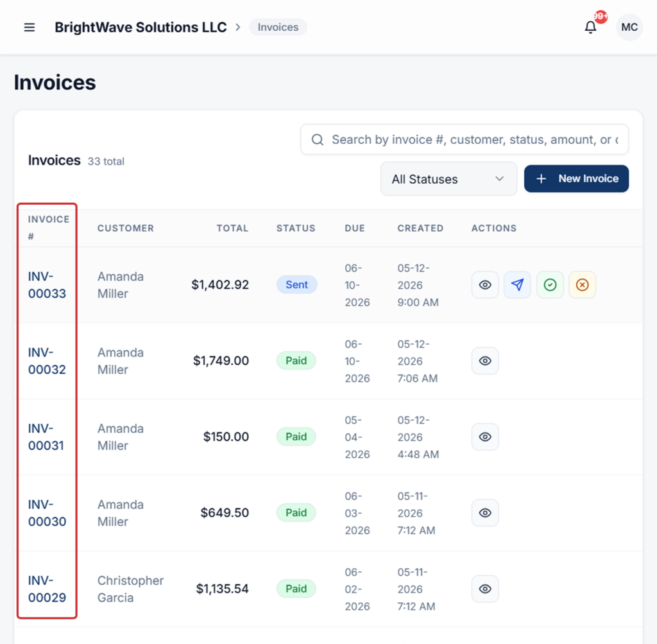Click Paid badge on INV-00032 row
Viewport: 657px width, 644px height.
coord(296,361)
